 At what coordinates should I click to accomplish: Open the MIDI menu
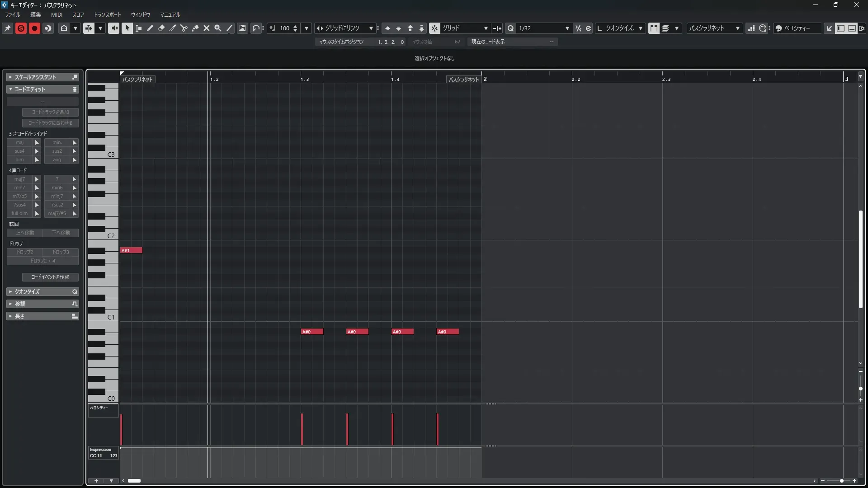(x=57, y=14)
